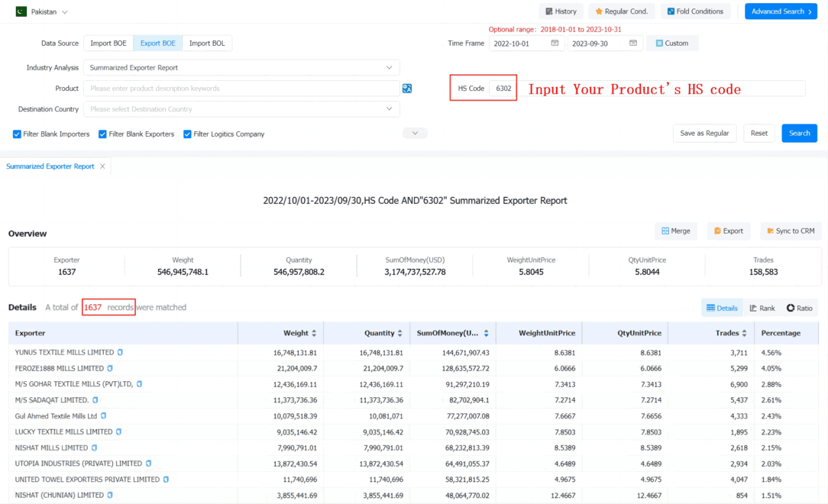Click the Pakistan flag icon
This screenshot has height=504, width=828.
[21, 11]
